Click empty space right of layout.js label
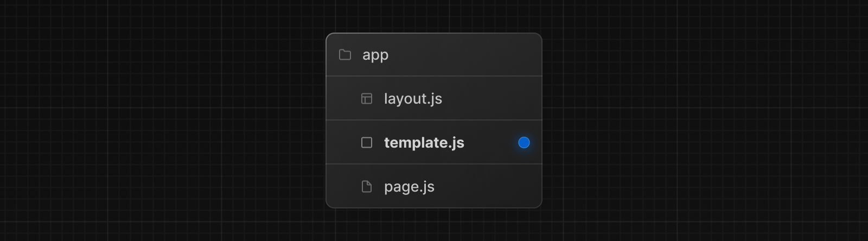 pyautogui.click(x=488, y=99)
